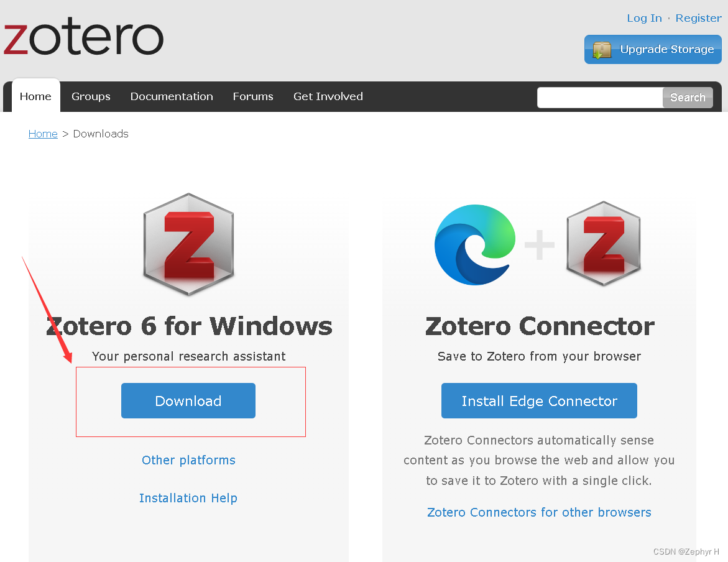The height and width of the screenshot is (562, 728).
Task: Select Get Involved in navigation
Action: [x=328, y=96]
